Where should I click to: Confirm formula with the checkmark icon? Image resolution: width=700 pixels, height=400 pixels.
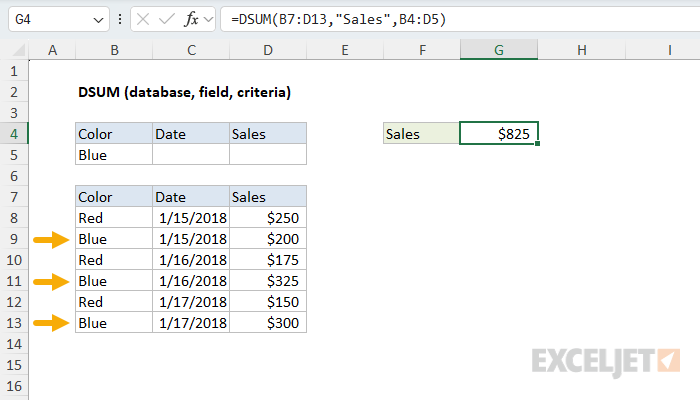tap(167, 19)
